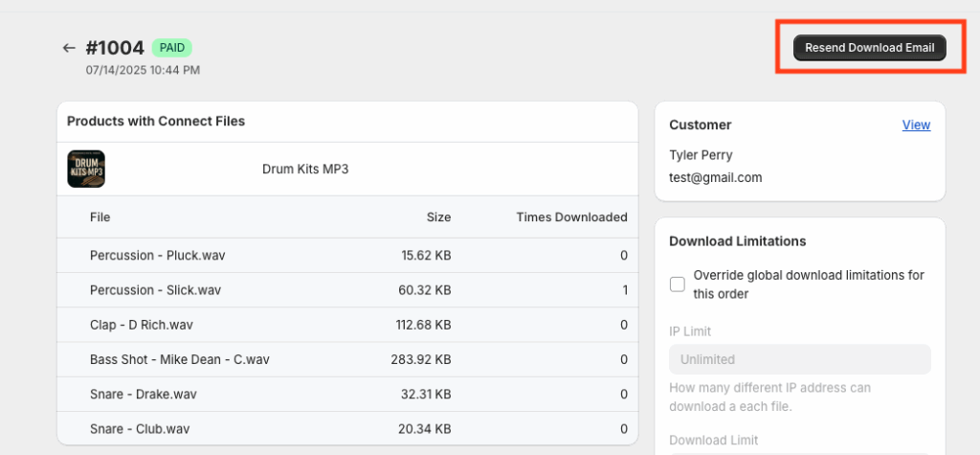Select the Percussion - Pluck.wav row
980x455 pixels.
(x=347, y=256)
